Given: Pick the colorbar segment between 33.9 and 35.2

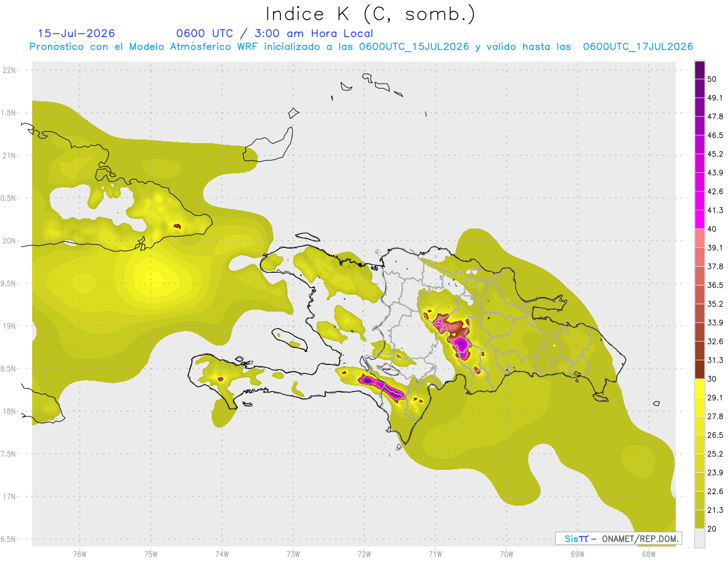Looking at the screenshot, I should [x=700, y=313].
